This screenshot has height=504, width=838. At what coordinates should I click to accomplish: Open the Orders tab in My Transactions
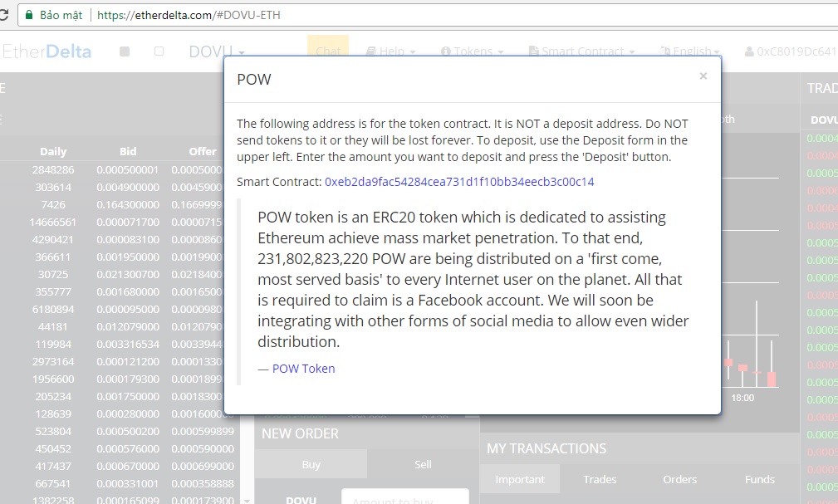click(680, 479)
